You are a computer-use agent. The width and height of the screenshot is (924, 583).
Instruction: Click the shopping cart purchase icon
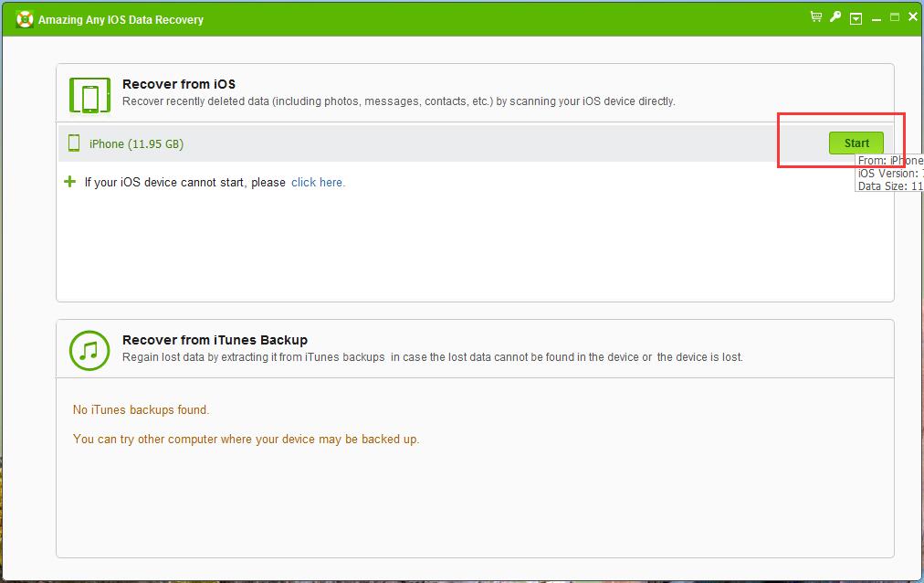816,17
